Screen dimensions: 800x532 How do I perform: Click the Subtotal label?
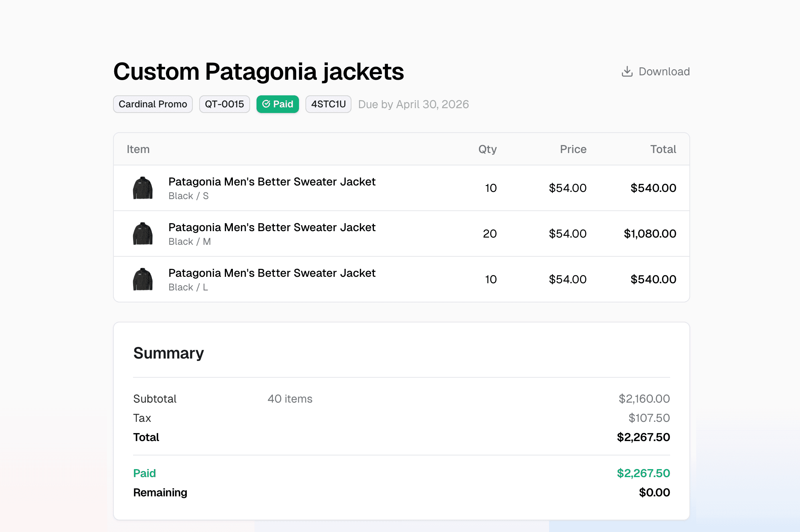155,399
